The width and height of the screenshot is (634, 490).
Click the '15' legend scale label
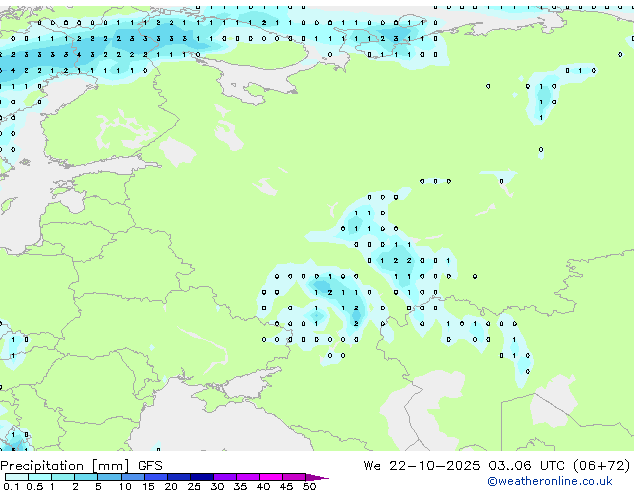(148, 486)
